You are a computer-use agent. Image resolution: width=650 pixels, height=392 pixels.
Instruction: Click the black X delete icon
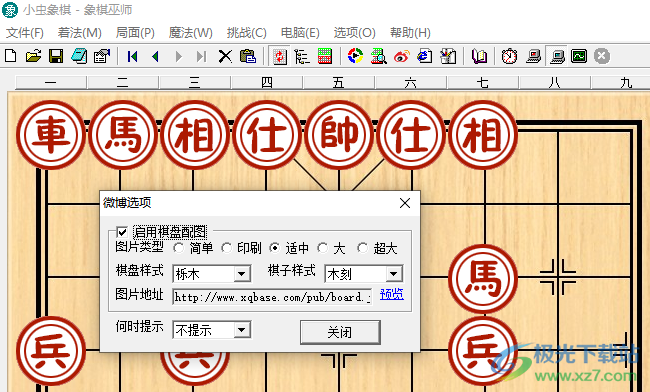coord(225,56)
